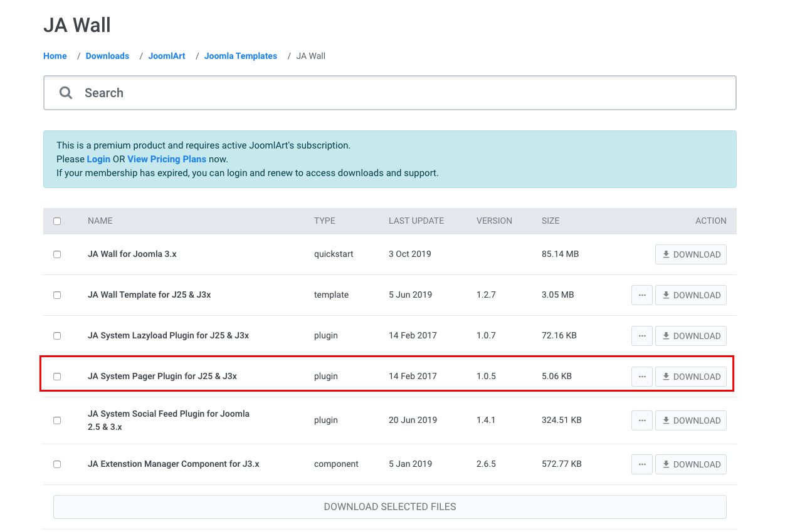Viewport: 790px width, 532px height.
Task: Download JA System Social Feed Plugin
Action: [x=690, y=420]
